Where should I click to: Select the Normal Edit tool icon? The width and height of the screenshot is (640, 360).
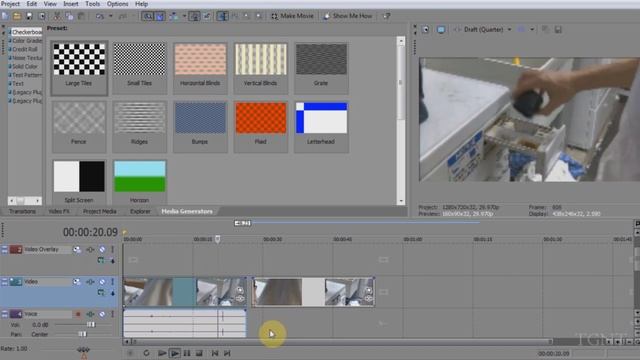coord(222,16)
